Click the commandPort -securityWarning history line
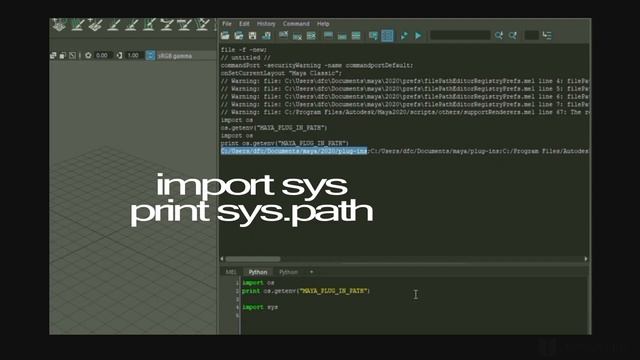 point(317,65)
